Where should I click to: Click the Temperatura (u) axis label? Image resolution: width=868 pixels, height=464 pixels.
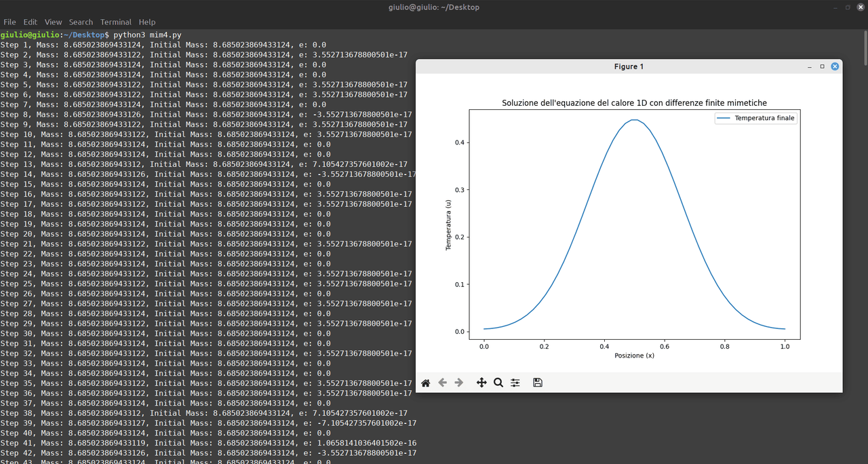(x=448, y=225)
